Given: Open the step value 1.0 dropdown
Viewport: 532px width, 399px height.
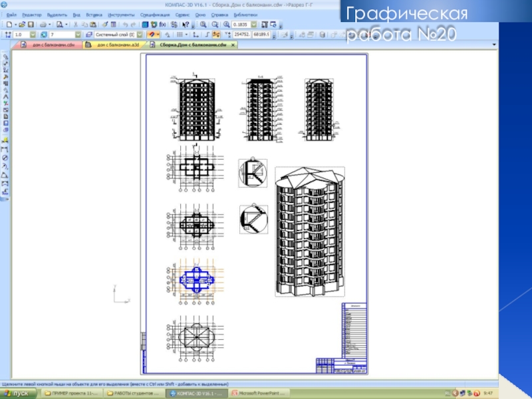Looking at the screenshot, I should [x=33, y=35].
